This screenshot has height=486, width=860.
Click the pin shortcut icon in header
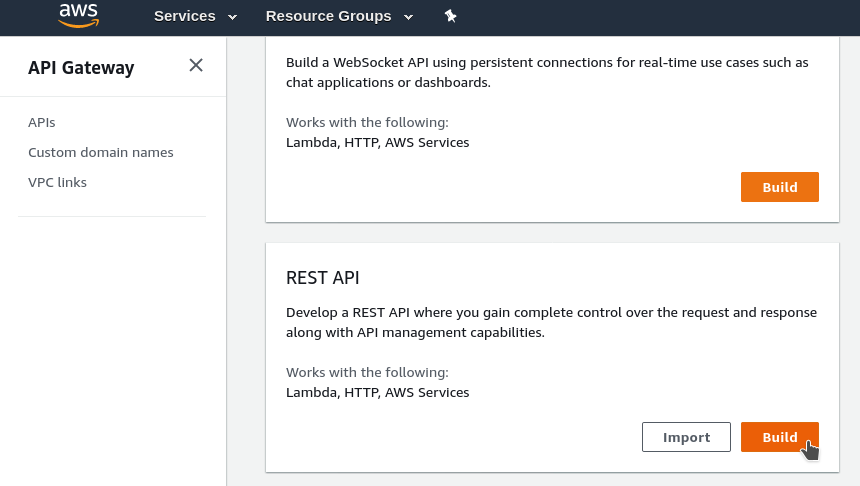coord(450,16)
